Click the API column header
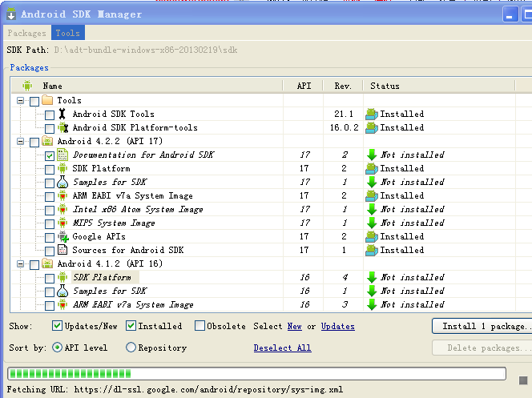The image size is (532, 398). tap(304, 86)
